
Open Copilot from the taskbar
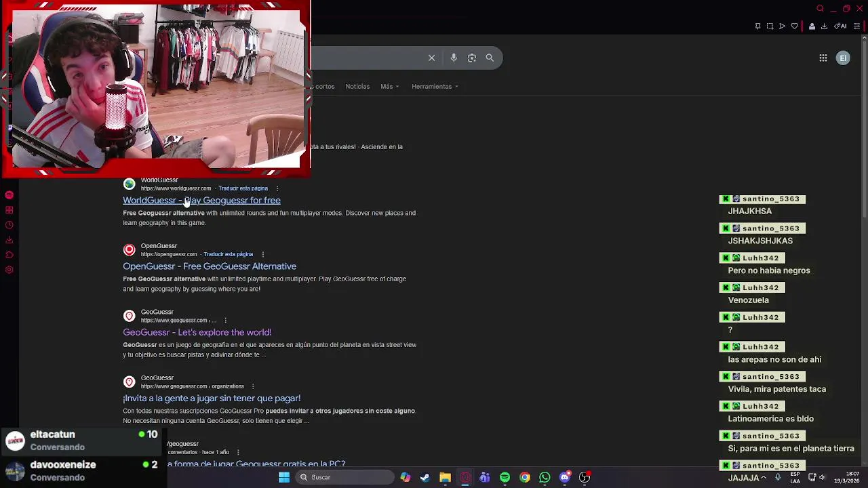405,477
